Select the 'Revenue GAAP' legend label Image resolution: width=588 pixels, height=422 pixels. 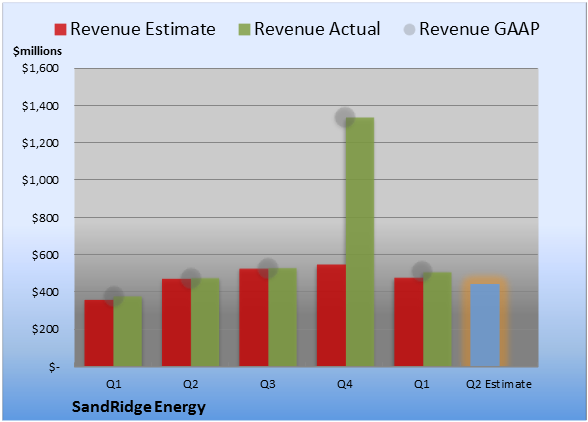click(479, 29)
